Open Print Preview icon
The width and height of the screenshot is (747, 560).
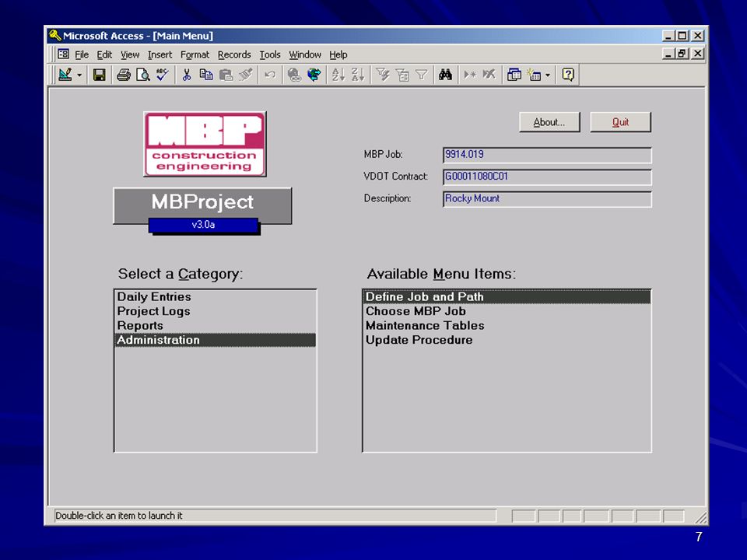142,75
